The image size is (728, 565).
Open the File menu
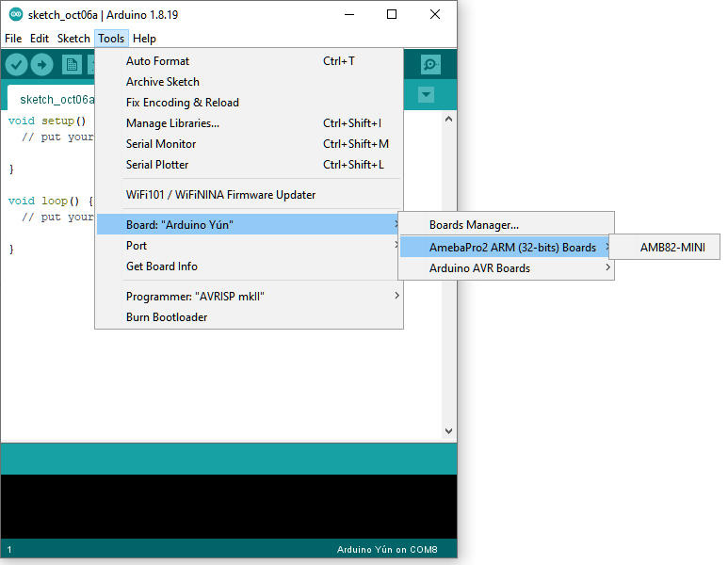click(13, 39)
